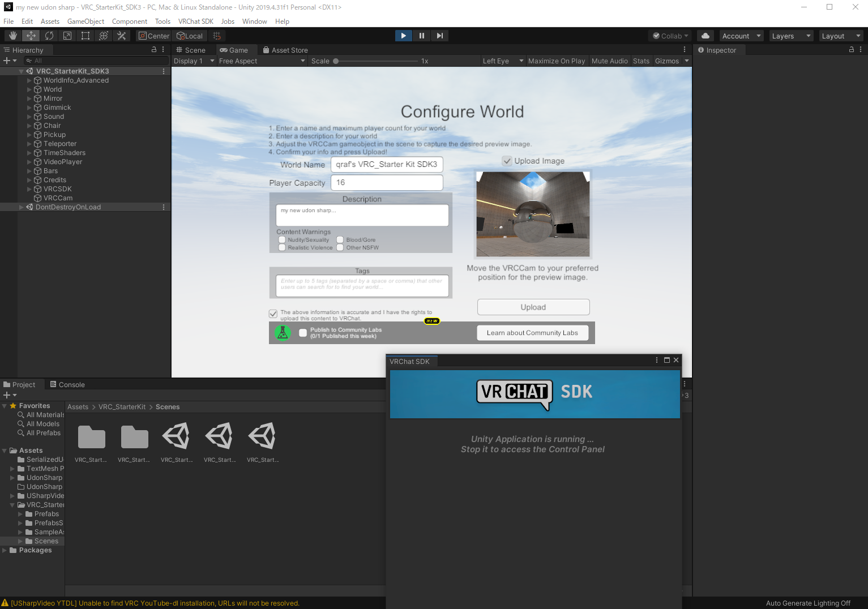Switch to the Console tab
Viewport: 868px width, 609px height.
point(67,385)
